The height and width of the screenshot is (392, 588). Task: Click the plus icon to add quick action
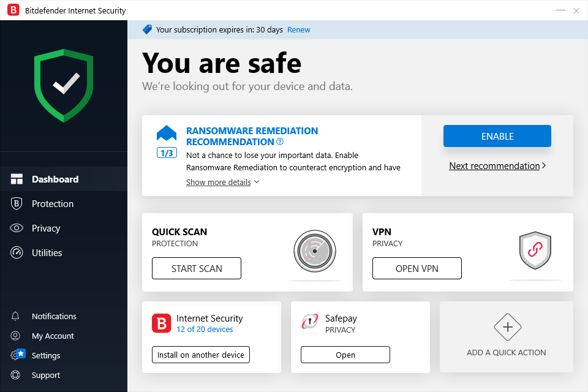click(507, 327)
